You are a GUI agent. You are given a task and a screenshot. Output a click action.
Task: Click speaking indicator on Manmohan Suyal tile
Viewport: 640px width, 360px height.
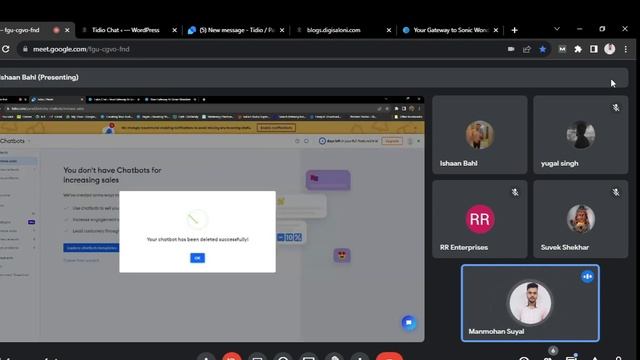tap(587, 276)
